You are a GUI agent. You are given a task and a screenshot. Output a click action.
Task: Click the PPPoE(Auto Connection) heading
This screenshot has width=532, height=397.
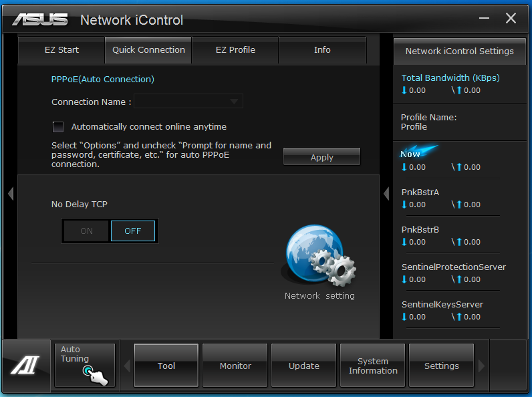click(x=102, y=80)
